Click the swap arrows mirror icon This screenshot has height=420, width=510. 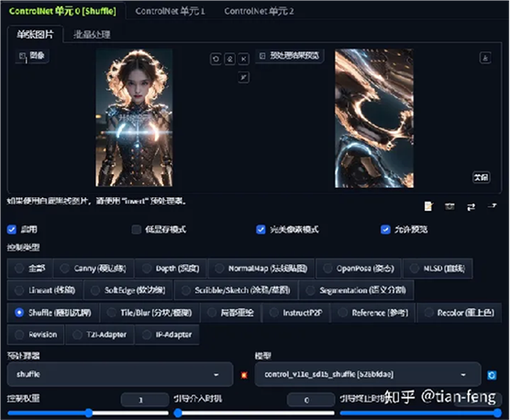point(471,206)
